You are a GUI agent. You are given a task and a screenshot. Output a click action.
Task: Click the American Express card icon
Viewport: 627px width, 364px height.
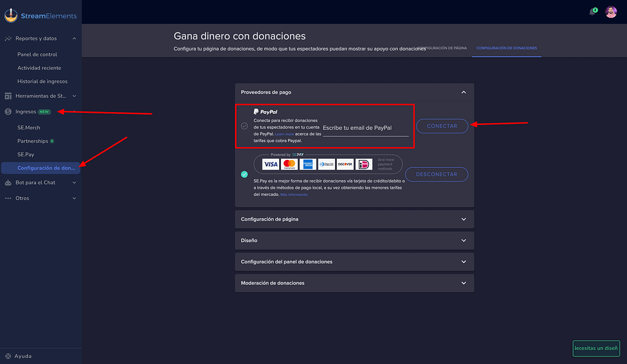click(x=307, y=164)
